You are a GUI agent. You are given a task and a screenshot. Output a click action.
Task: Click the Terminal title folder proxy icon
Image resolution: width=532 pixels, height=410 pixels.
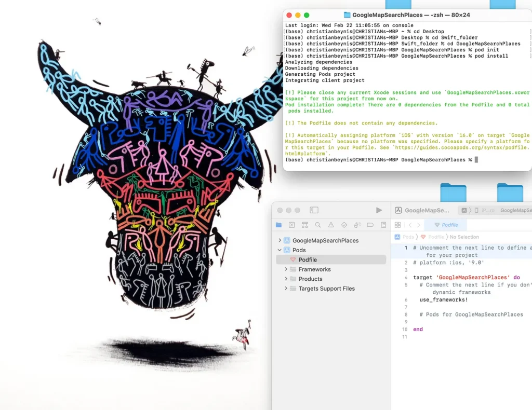[x=347, y=15]
